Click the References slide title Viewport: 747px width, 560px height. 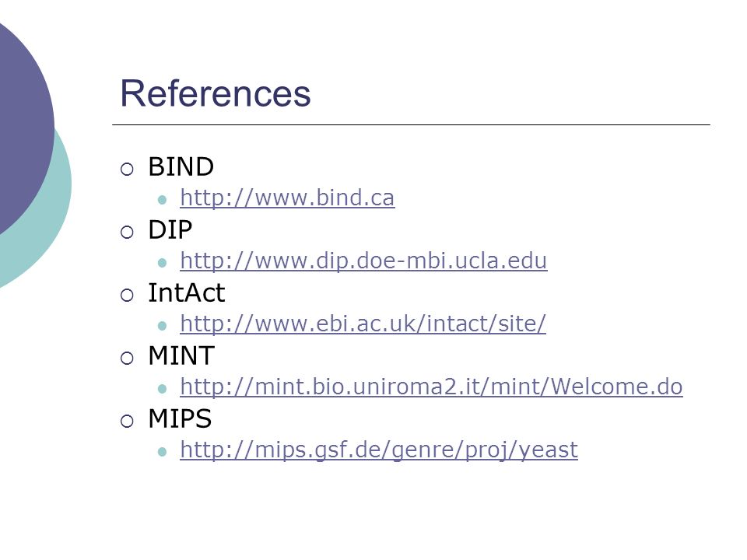pos(216,93)
